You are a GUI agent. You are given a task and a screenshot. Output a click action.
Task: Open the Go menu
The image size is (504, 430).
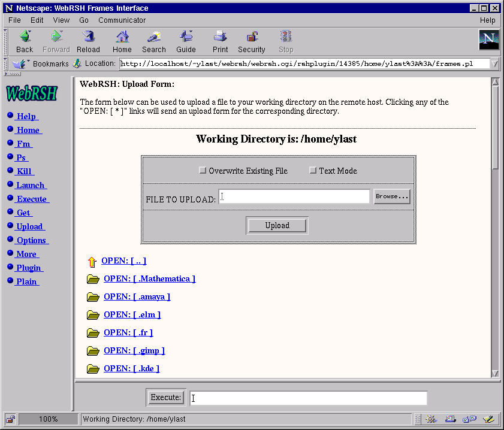pos(83,20)
